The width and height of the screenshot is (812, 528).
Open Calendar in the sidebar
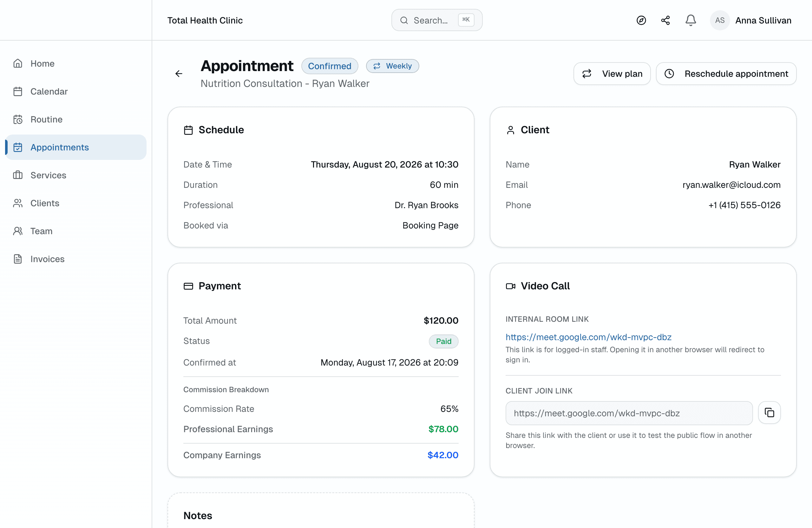coord(76,91)
